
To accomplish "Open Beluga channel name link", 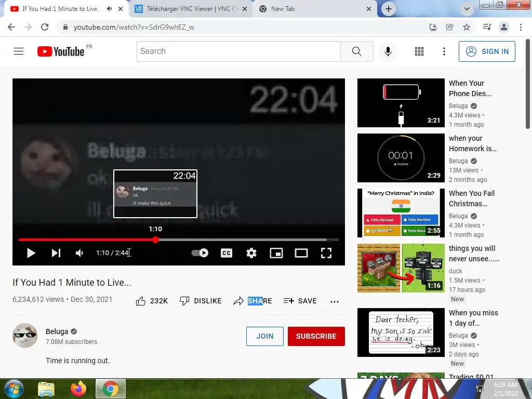I will click(57, 331).
